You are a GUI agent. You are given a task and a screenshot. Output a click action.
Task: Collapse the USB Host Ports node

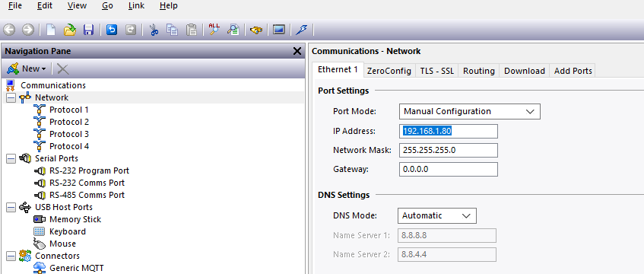(x=11, y=207)
